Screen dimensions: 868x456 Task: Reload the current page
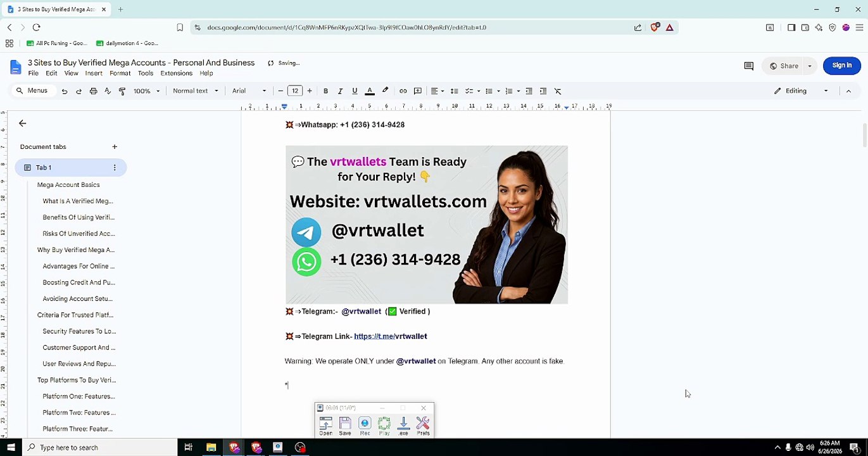[x=36, y=27]
